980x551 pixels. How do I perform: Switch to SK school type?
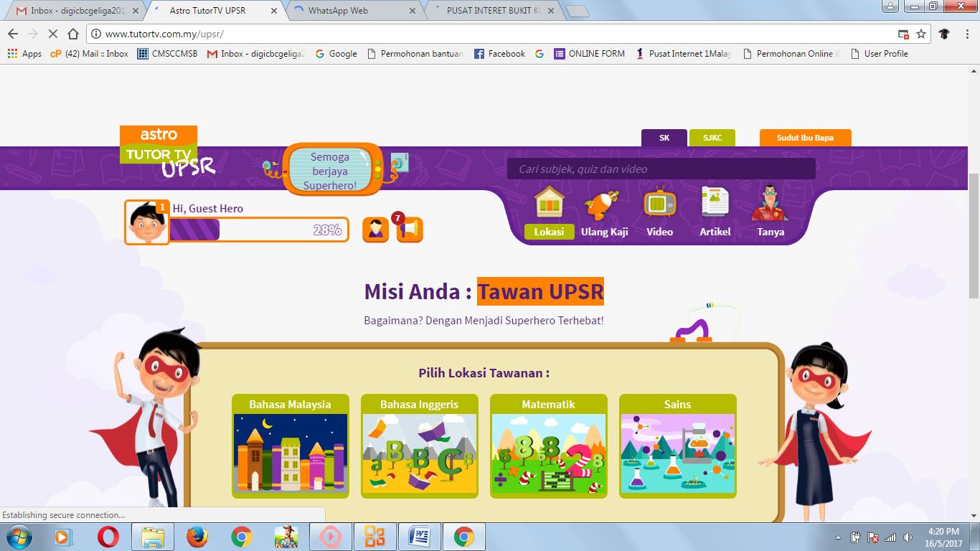click(x=664, y=138)
